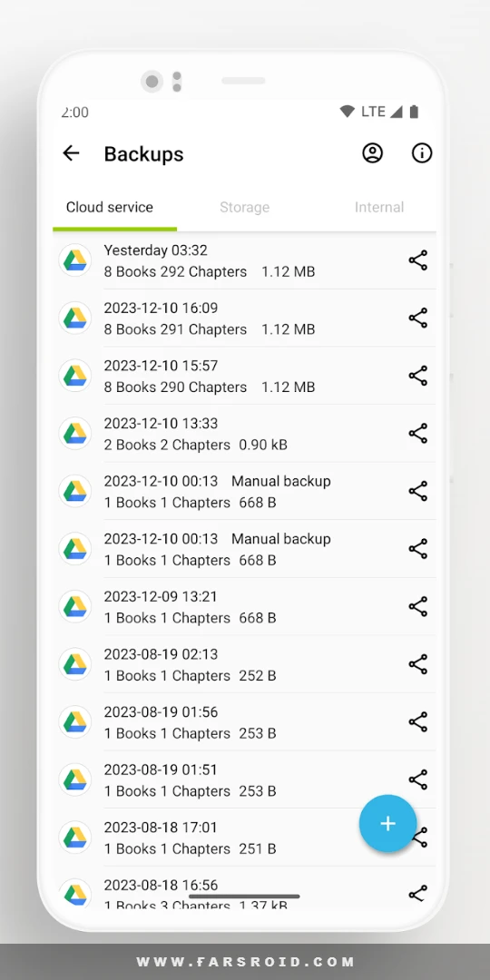
Task: Share the 2023-08-19 02:13 backup
Action: (x=418, y=664)
